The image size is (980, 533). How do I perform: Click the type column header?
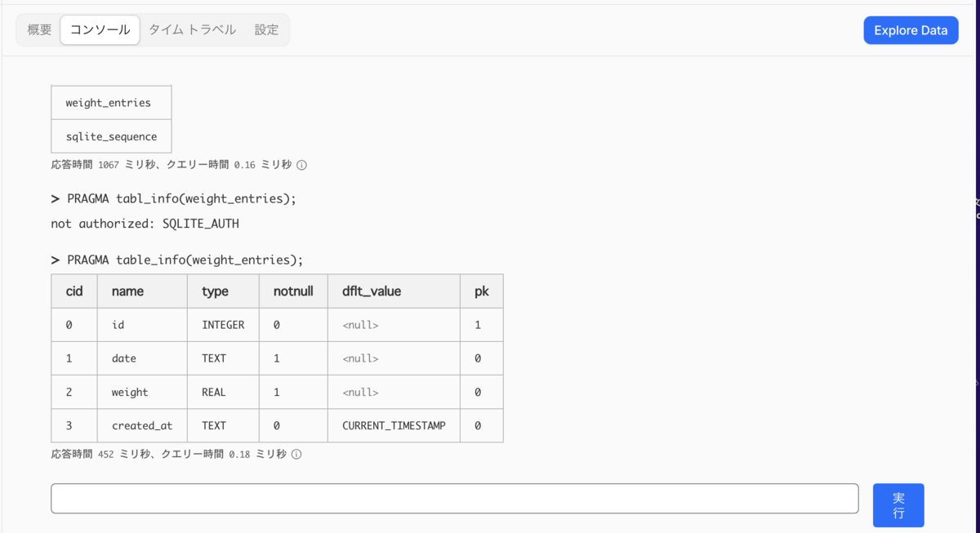point(223,291)
